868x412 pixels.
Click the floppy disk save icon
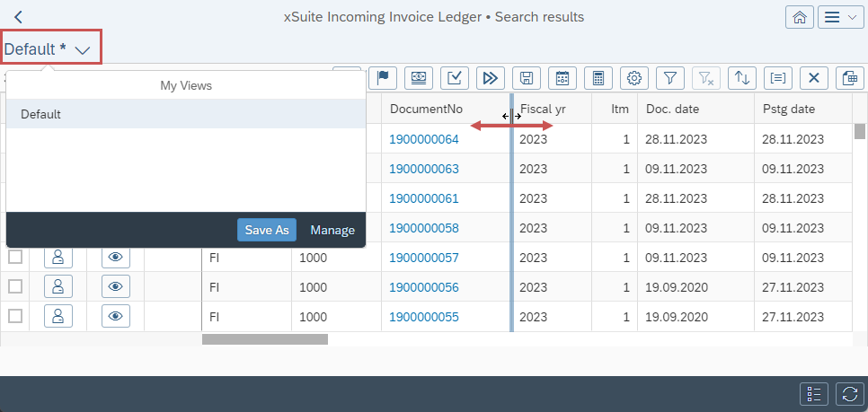tap(526, 78)
